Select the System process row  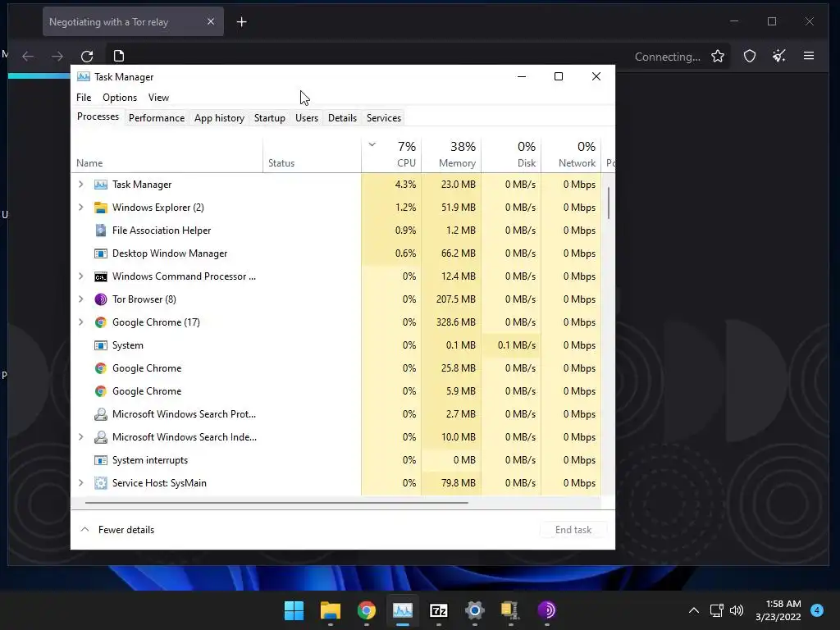click(336, 345)
